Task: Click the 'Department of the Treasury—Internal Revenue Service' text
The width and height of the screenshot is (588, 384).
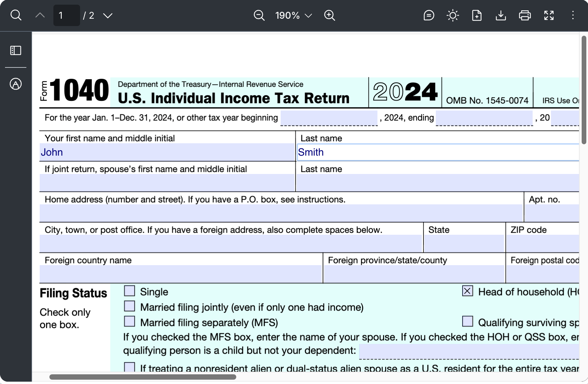Action: coord(211,84)
